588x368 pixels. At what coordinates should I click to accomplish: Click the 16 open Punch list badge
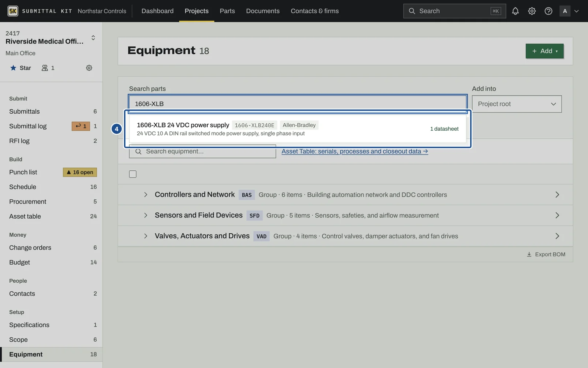[80, 172]
